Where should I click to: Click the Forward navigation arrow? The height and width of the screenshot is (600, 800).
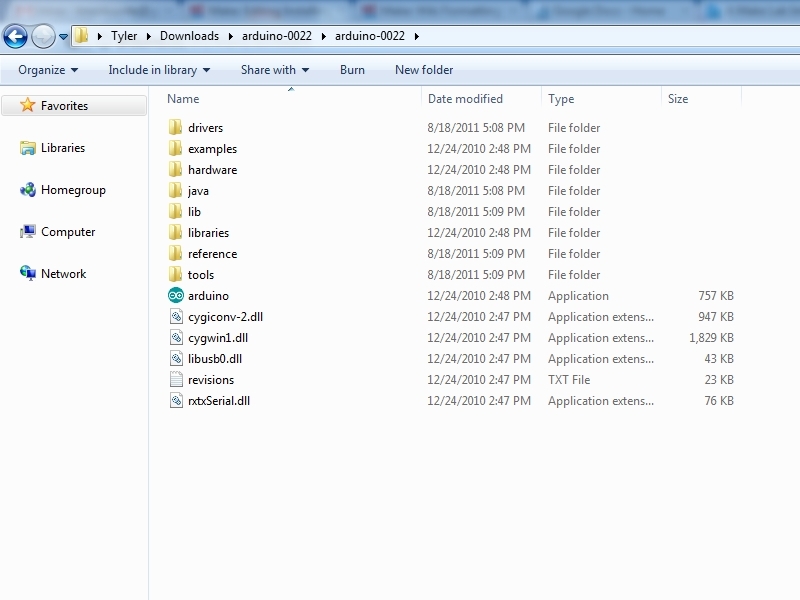[x=43, y=36]
